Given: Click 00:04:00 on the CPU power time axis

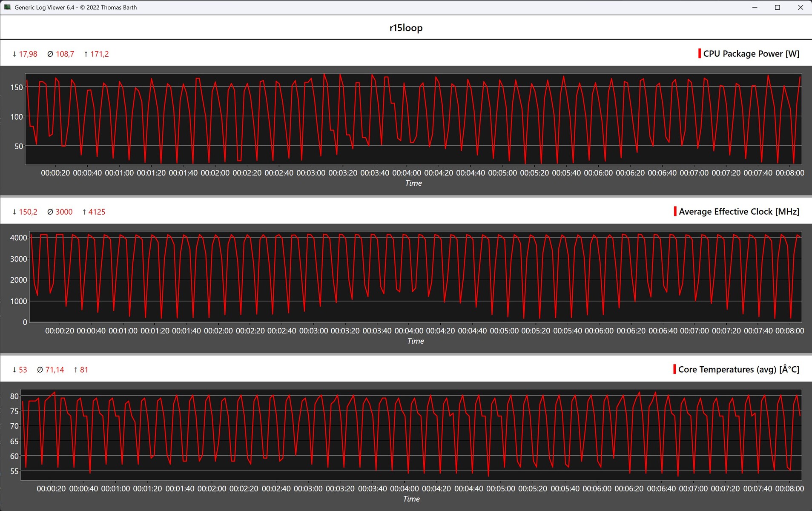Looking at the screenshot, I should [x=407, y=173].
